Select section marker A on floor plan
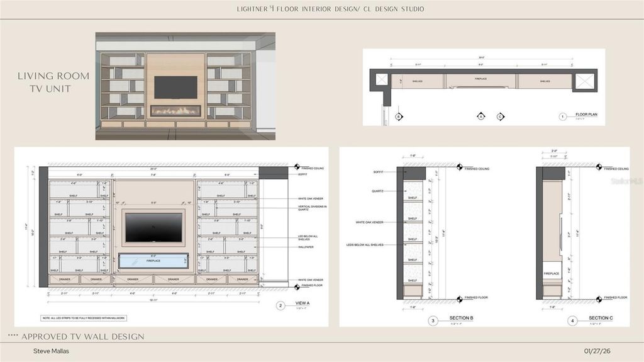The height and width of the screenshot is (362, 644). click(481, 117)
